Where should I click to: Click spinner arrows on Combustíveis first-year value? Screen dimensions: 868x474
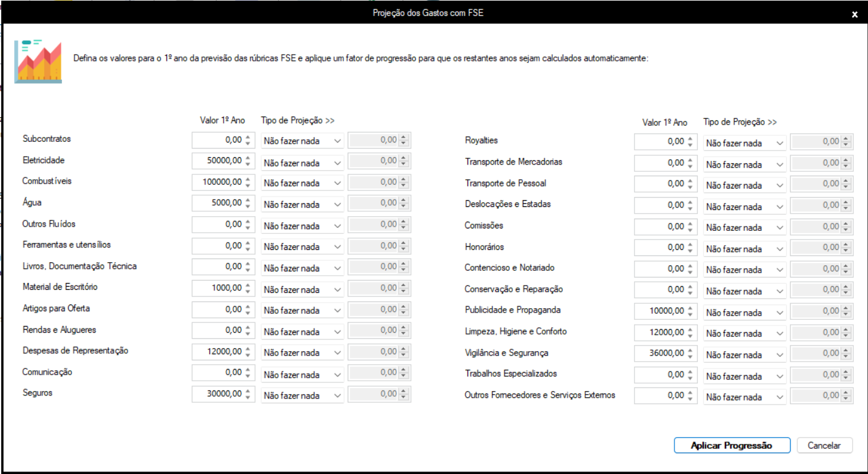pos(248,182)
